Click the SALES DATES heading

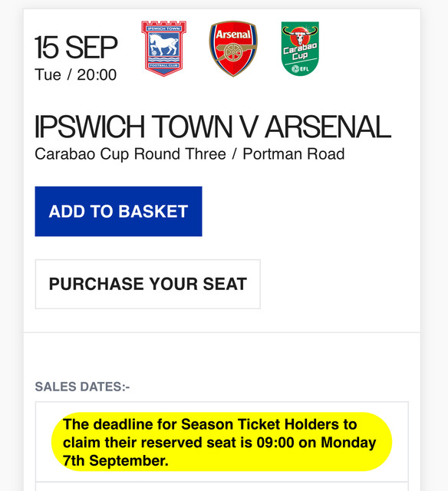[x=82, y=387]
